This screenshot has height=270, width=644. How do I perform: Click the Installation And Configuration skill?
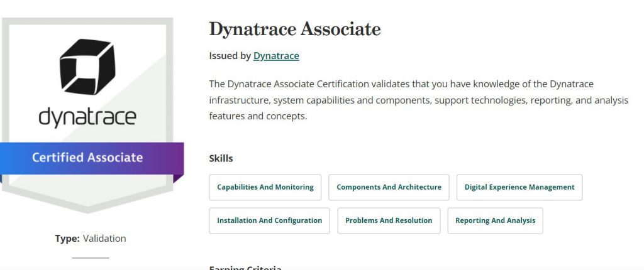(x=269, y=221)
